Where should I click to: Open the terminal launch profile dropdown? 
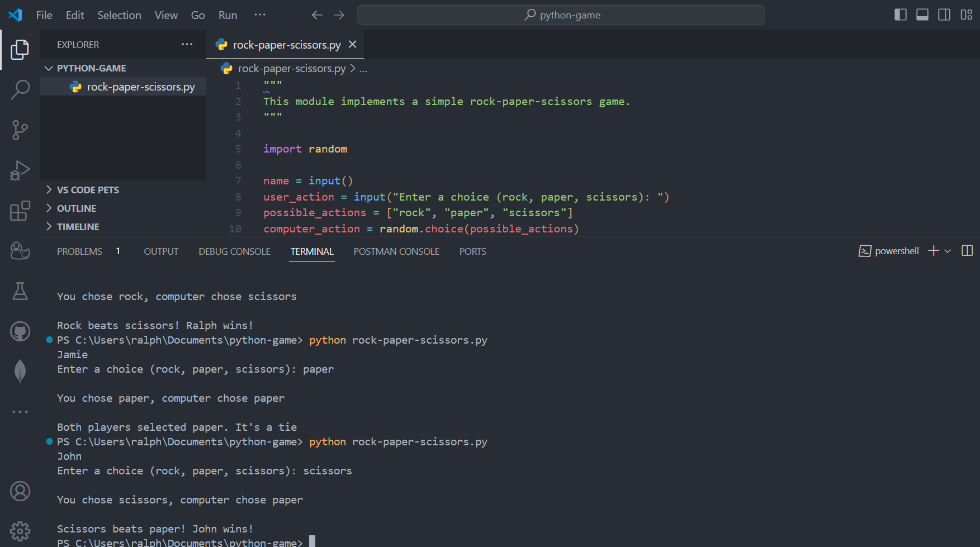coord(948,251)
